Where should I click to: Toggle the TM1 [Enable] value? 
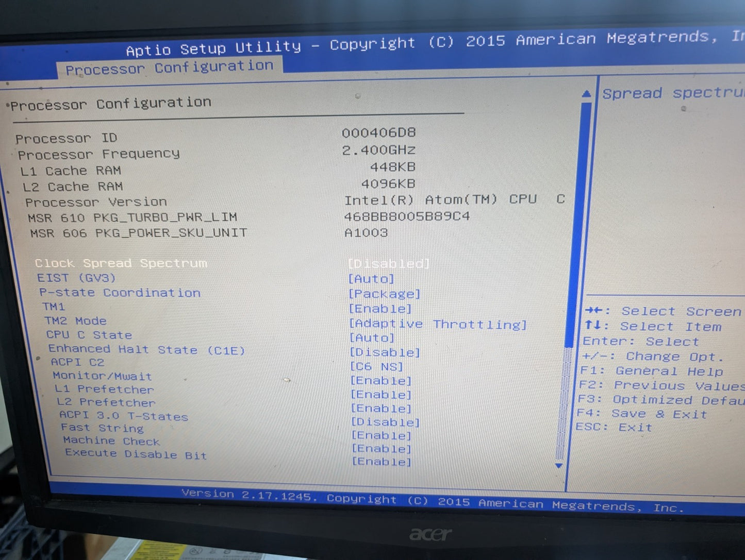[380, 309]
